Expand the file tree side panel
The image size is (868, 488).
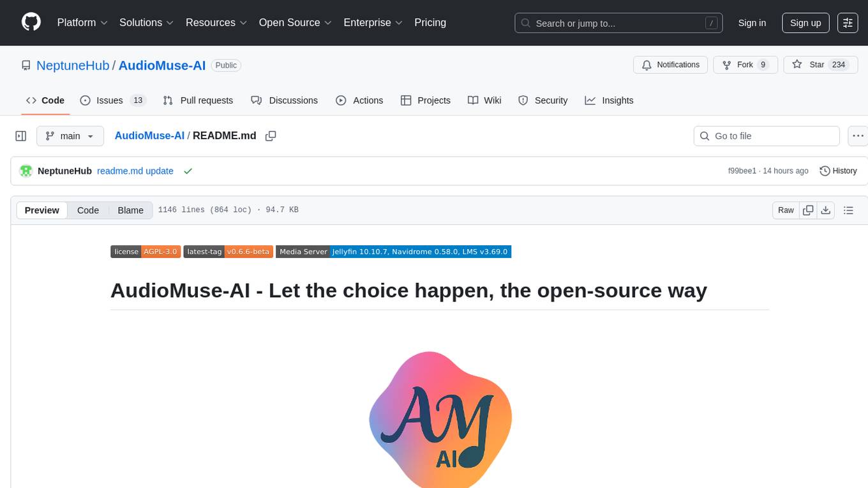[21, 136]
